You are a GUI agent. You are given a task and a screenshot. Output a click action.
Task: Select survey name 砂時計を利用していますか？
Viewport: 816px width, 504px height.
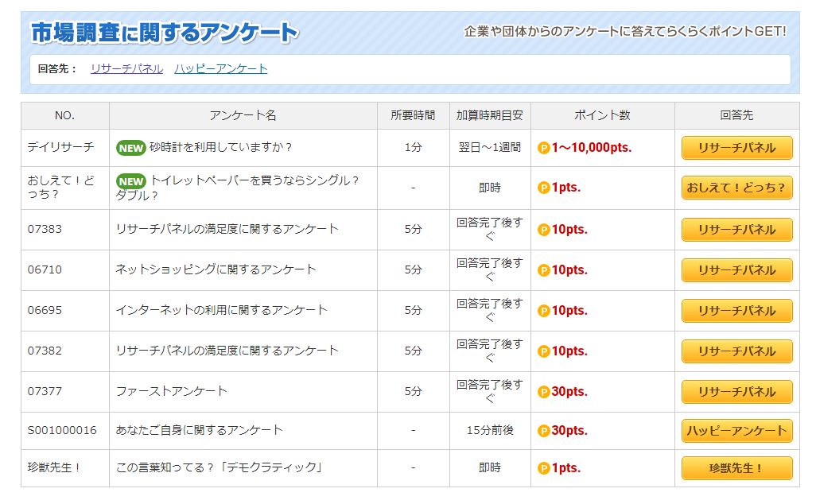(220, 147)
